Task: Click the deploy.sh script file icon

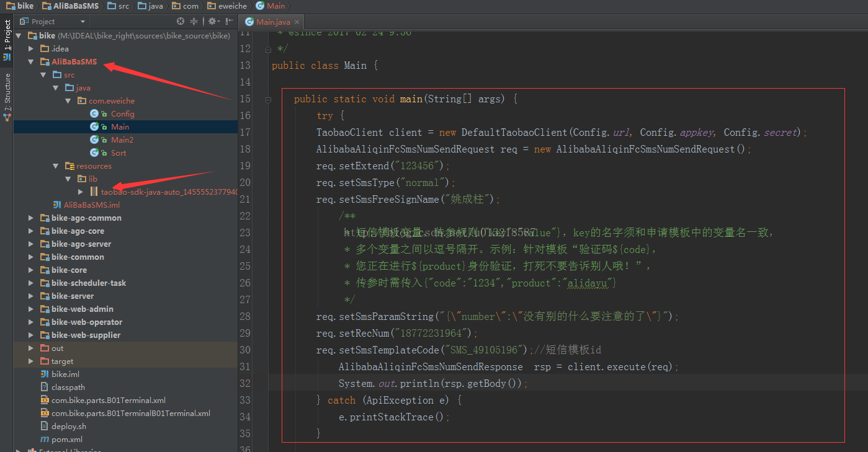Action: pos(45,426)
